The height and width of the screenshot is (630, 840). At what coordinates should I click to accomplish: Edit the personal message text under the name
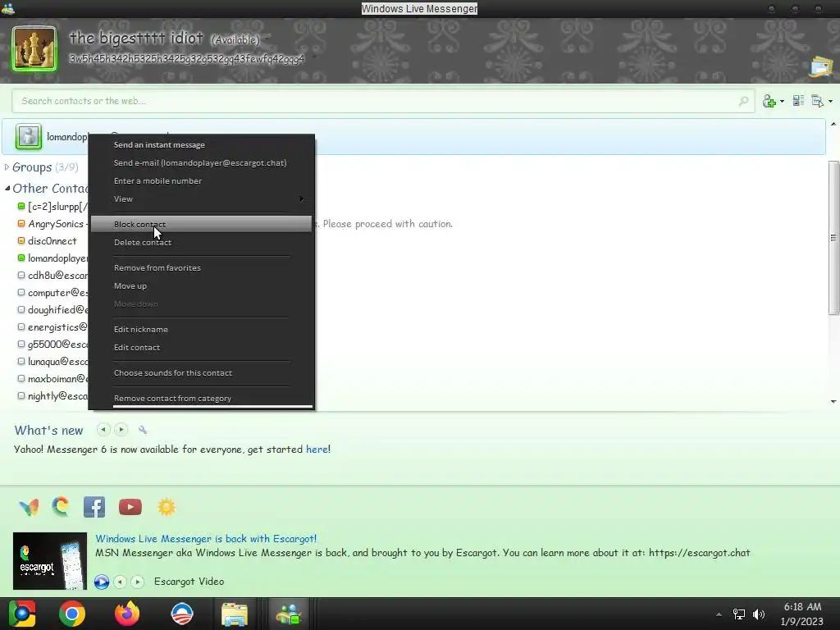[187, 59]
